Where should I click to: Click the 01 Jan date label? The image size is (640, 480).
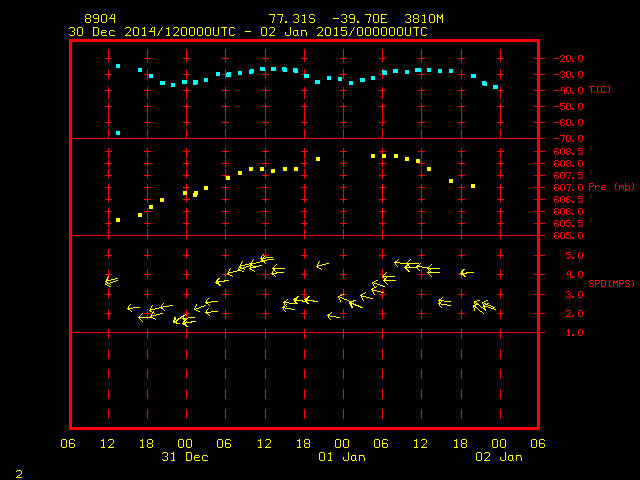[x=342, y=457]
